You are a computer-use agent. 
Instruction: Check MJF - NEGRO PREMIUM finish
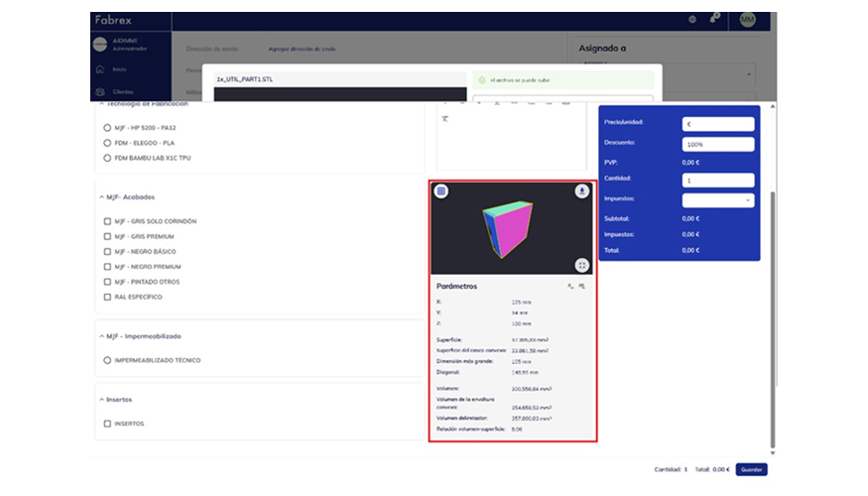107,267
